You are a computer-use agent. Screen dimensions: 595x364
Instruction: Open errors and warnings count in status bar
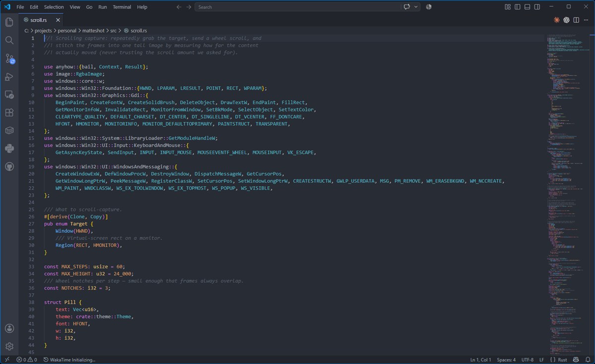tap(27, 360)
